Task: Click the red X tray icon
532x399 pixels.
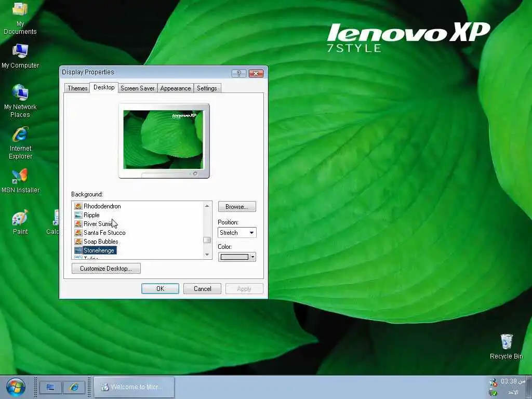Action: (493, 383)
